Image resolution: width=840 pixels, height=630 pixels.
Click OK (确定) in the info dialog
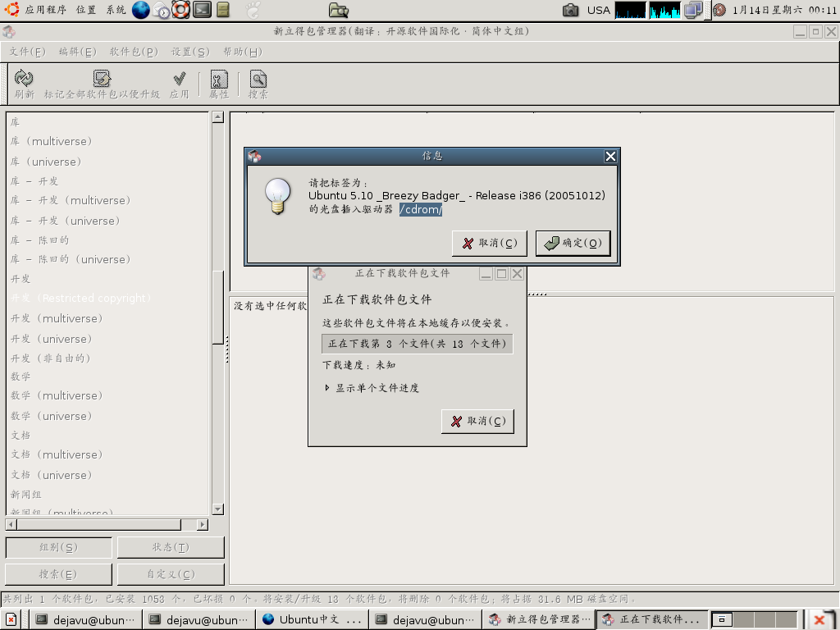tap(573, 243)
